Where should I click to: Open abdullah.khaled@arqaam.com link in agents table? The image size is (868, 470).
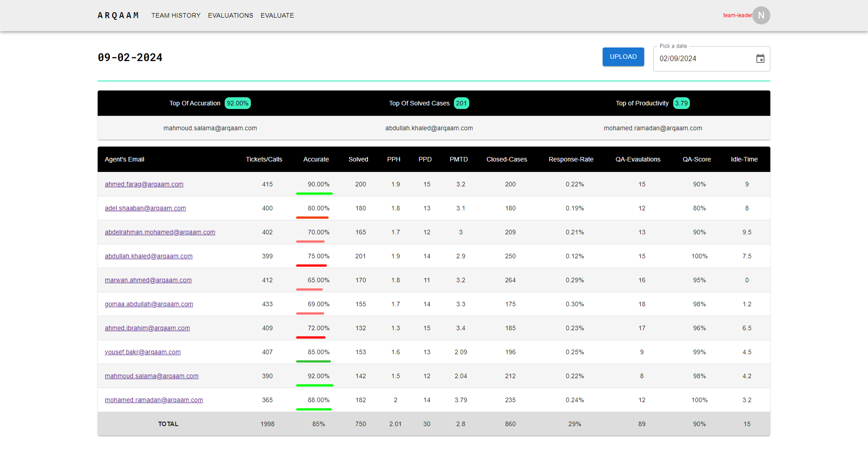pos(149,256)
